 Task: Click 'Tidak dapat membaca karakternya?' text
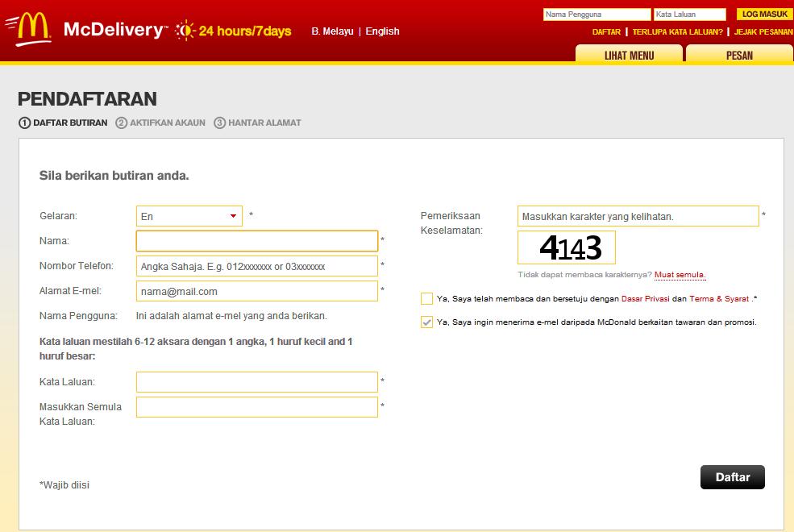(585, 275)
